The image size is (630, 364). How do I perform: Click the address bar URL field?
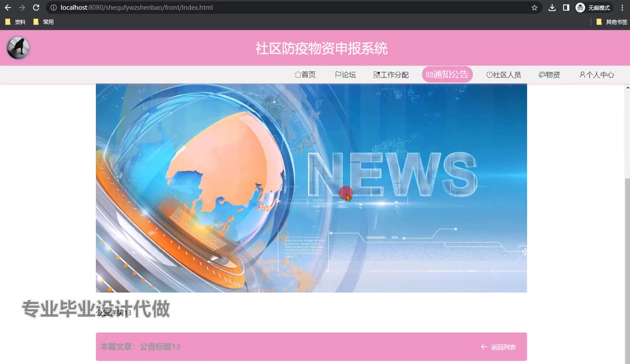click(x=293, y=7)
